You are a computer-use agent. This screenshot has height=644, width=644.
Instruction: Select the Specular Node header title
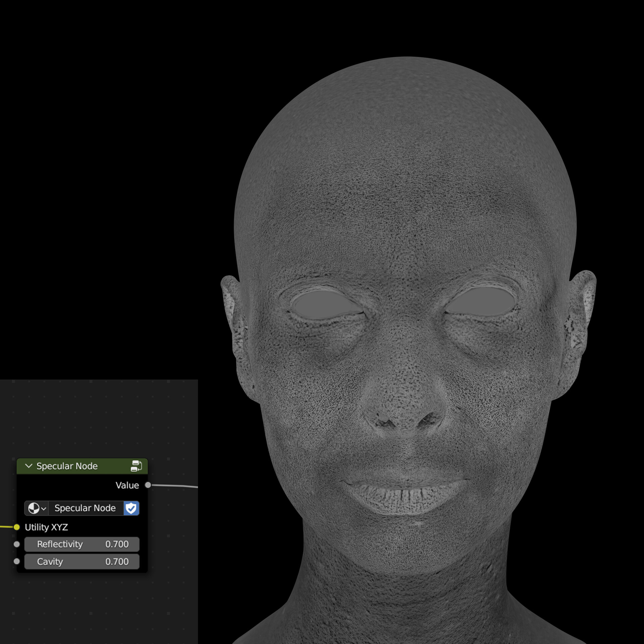point(67,466)
